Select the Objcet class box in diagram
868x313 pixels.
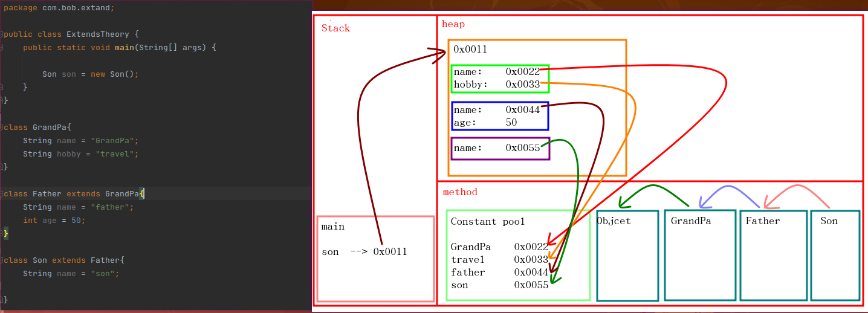point(627,255)
